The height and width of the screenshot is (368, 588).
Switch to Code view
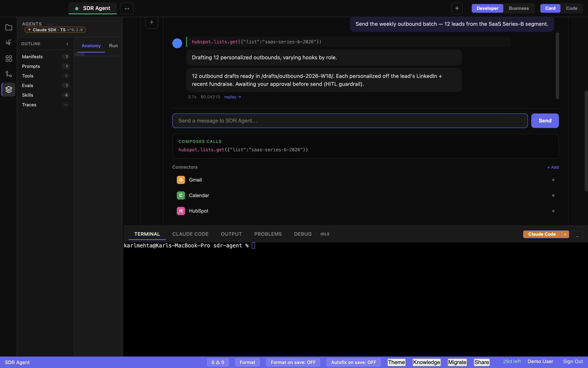click(x=571, y=8)
